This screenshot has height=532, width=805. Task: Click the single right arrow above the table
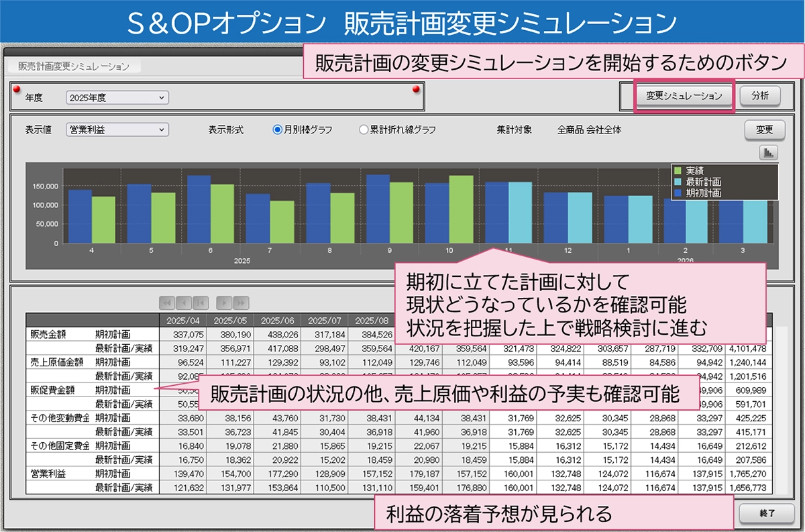(224, 303)
